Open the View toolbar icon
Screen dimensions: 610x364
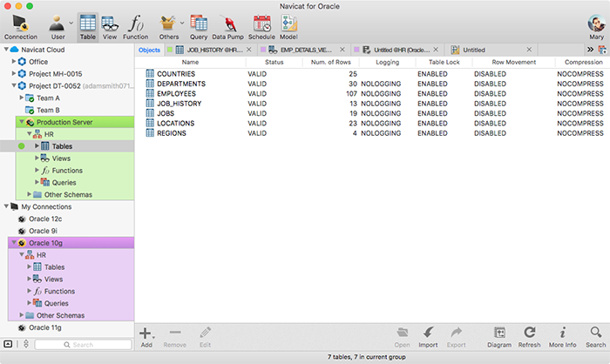tap(110, 27)
